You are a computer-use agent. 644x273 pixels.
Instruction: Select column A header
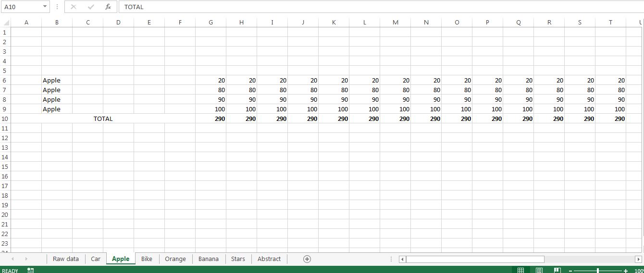[x=26, y=23]
